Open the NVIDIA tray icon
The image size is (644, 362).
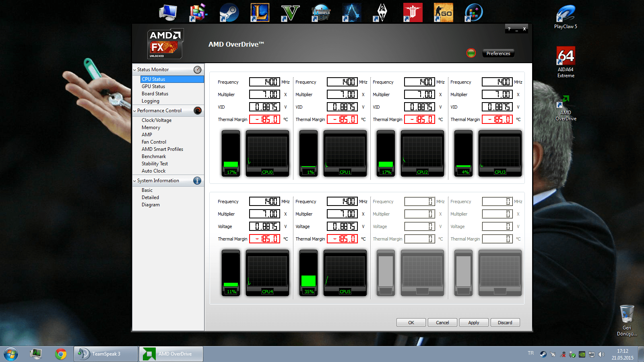click(x=582, y=354)
